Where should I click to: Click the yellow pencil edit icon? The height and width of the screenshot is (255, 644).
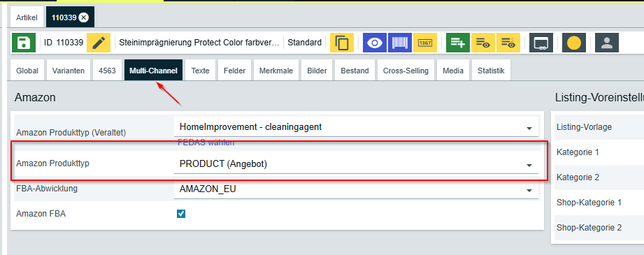(99, 43)
